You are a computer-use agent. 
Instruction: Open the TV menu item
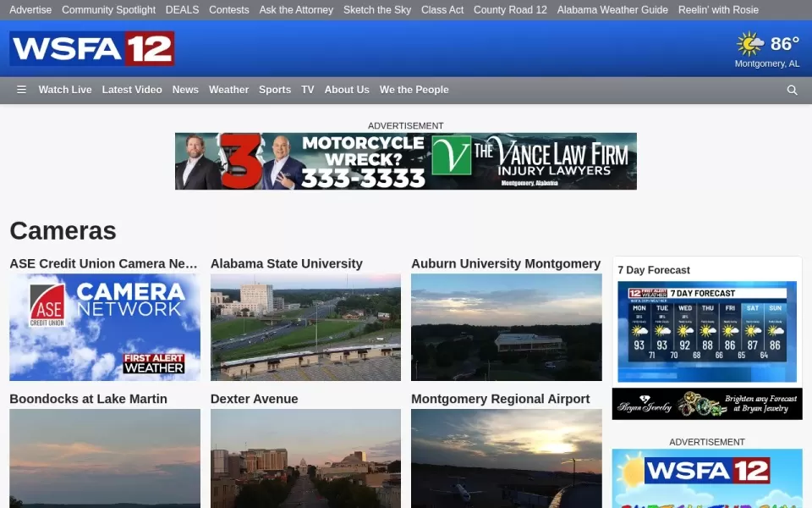pos(308,90)
